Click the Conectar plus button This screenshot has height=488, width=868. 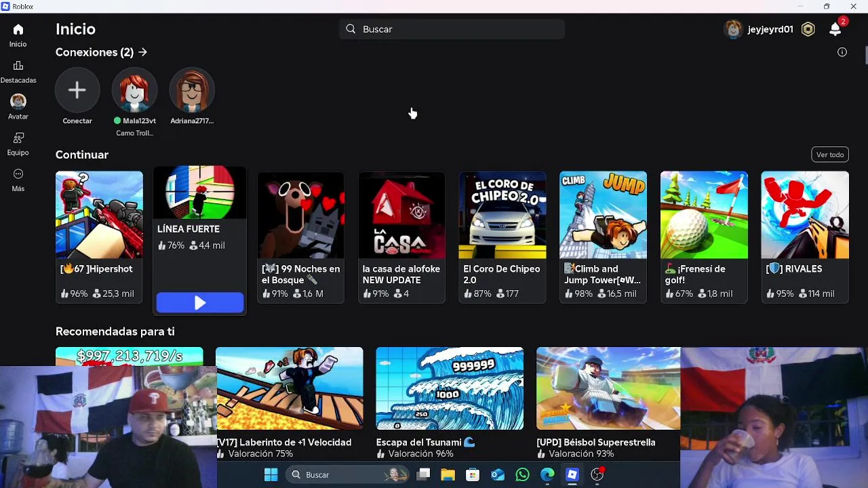click(77, 90)
